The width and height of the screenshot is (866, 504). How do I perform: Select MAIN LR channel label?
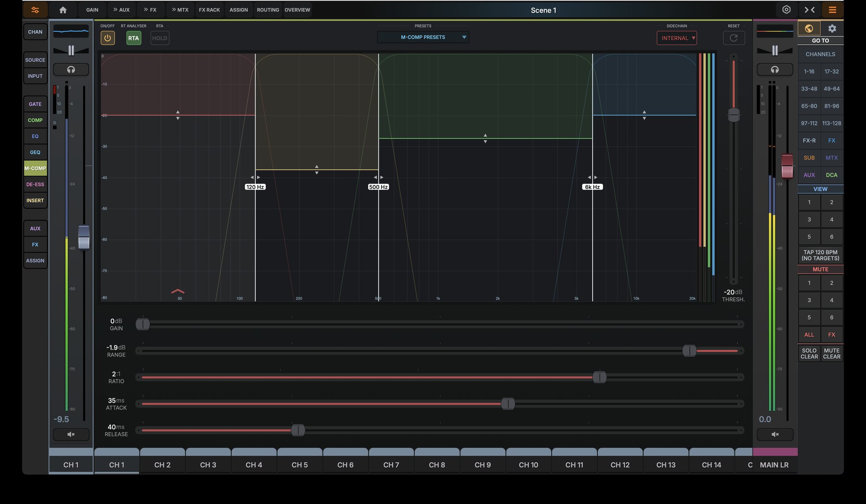coord(774,465)
